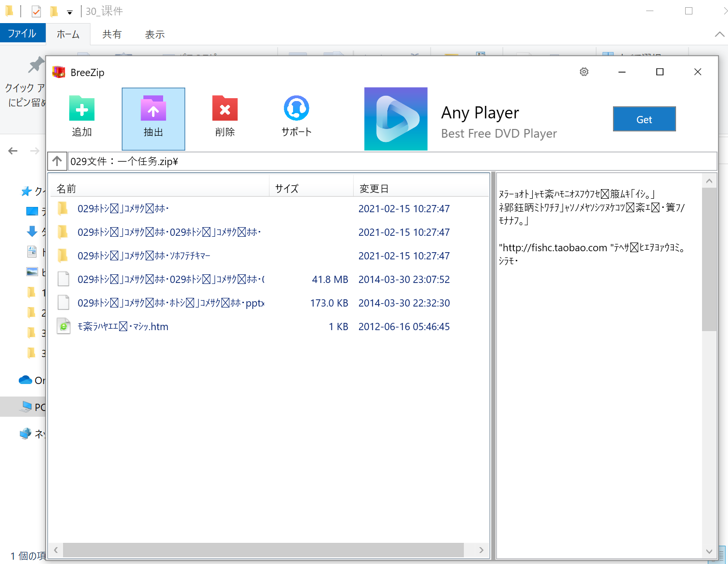Switch to 共有 tab in Explorer window

coord(112,34)
